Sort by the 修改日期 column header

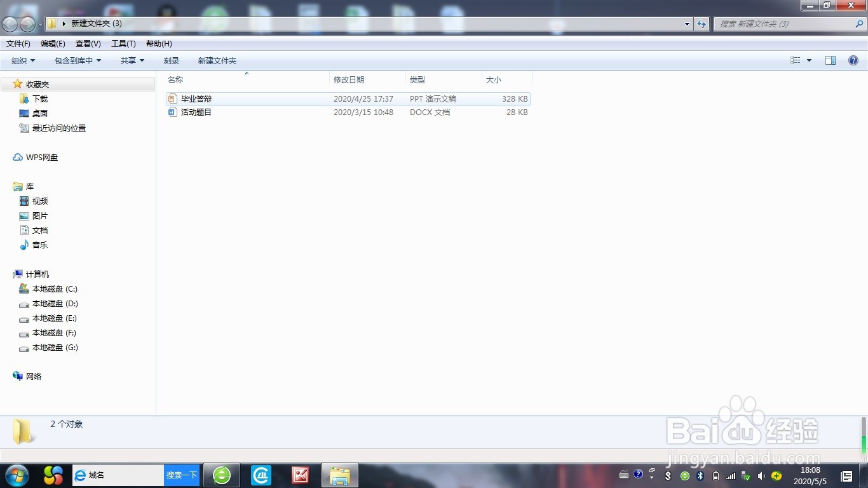pyautogui.click(x=368, y=79)
